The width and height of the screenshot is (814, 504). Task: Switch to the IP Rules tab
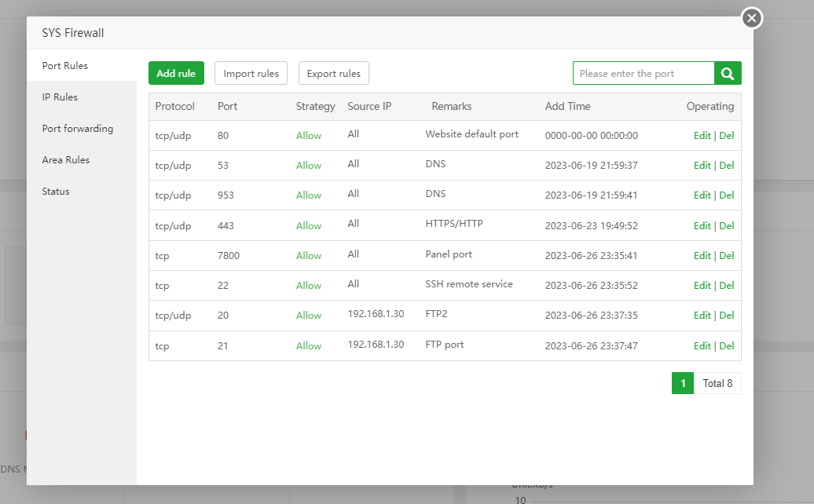(60, 97)
